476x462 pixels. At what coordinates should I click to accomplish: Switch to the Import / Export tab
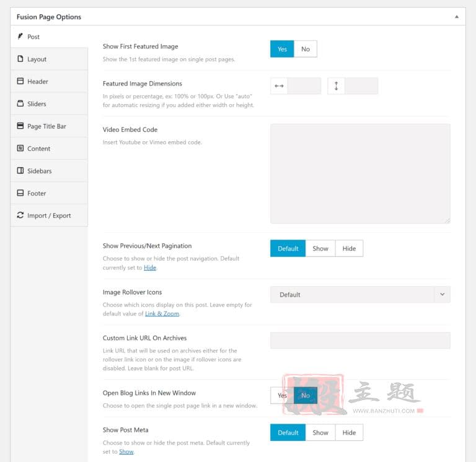49,216
